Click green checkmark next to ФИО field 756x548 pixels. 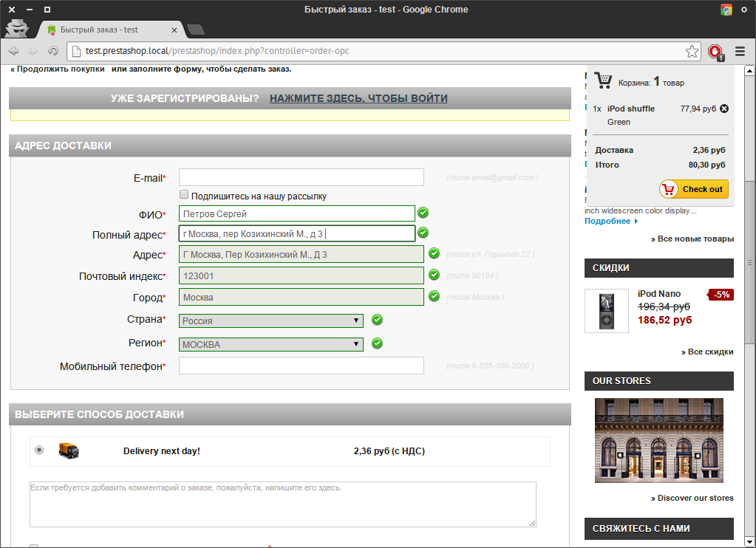(x=423, y=213)
